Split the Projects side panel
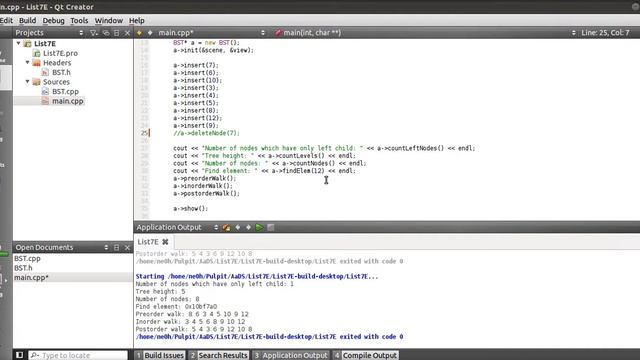640x360 pixels. [x=117, y=33]
